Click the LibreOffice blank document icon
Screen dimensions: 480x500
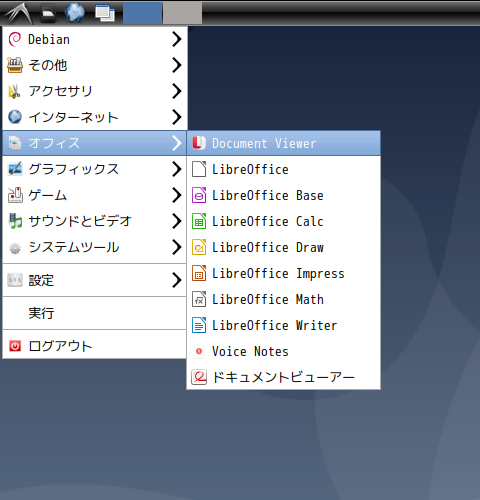coord(199,169)
